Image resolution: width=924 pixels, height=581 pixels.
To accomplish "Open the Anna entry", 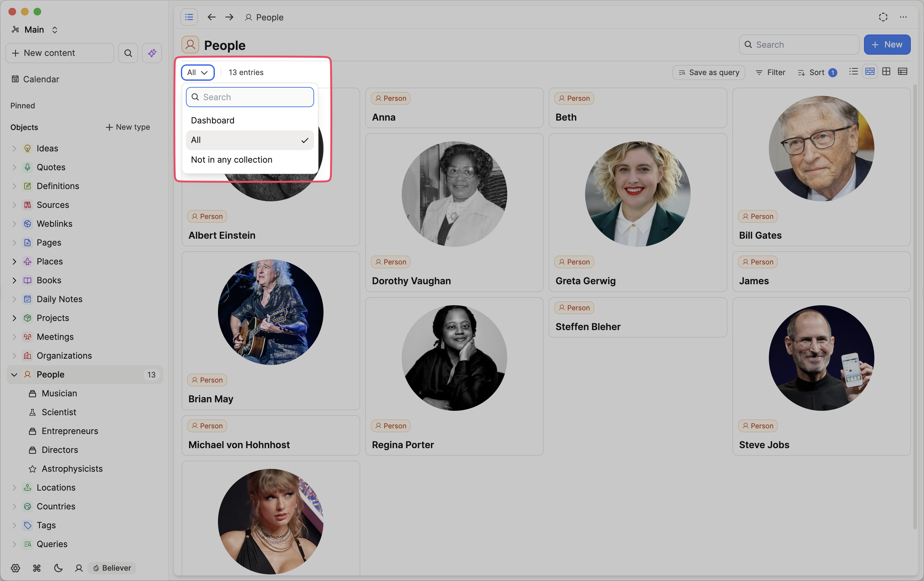I will pos(454,108).
